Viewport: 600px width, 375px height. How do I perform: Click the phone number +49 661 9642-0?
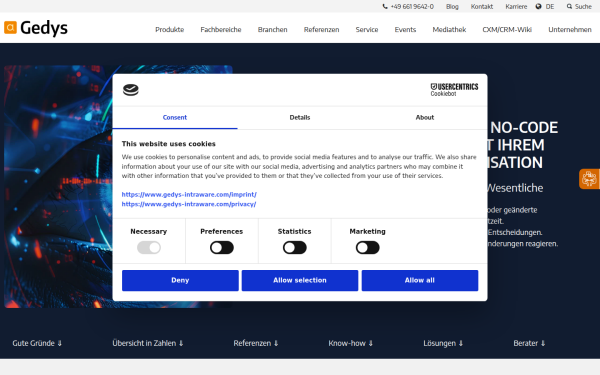412,7
